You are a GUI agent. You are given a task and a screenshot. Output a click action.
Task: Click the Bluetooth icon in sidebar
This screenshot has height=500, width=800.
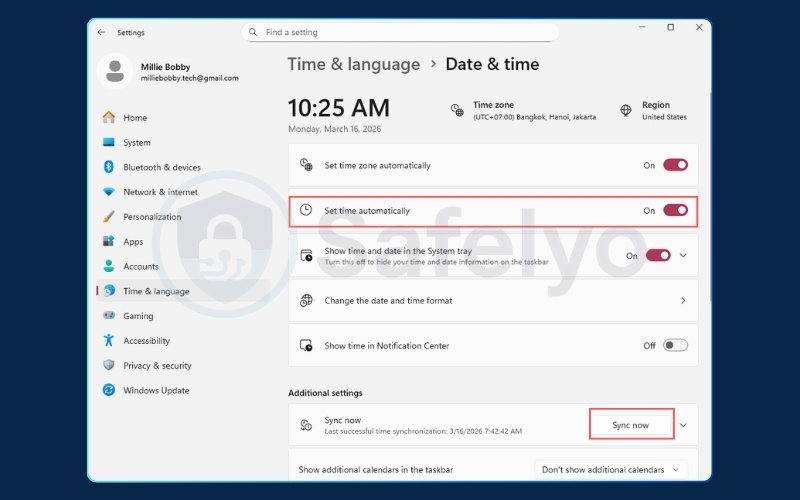click(109, 167)
